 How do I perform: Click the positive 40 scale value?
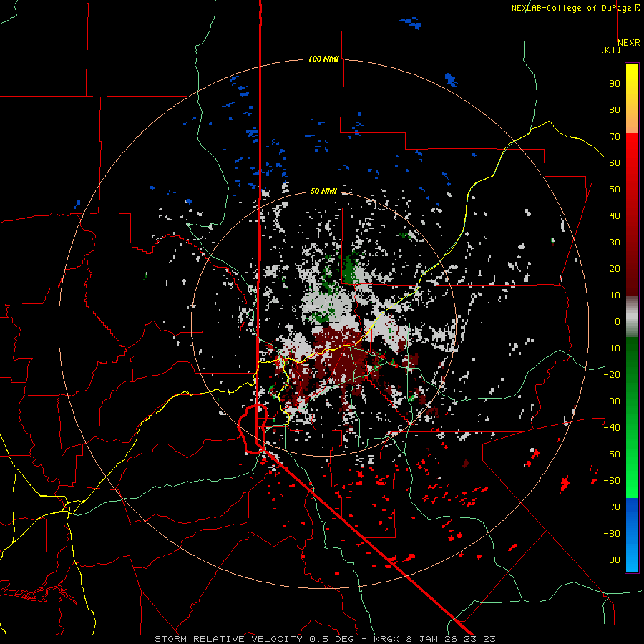tap(615, 216)
